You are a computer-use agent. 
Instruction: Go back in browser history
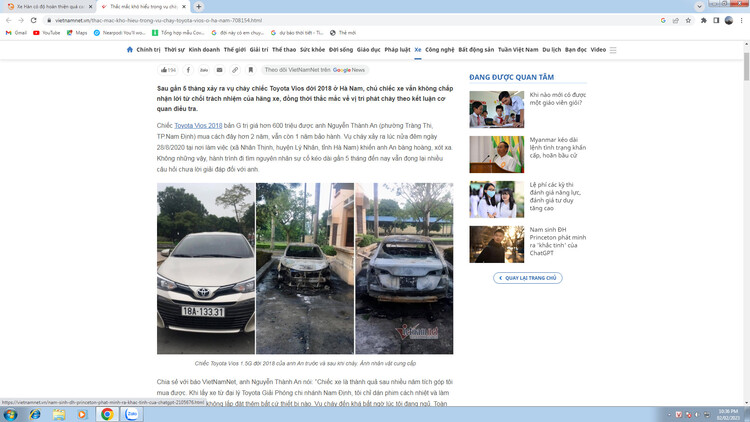(x=8, y=20)
